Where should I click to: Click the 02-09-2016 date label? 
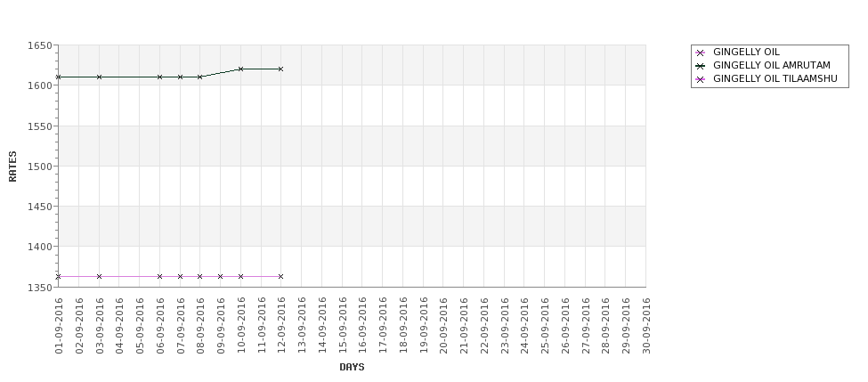click(79, 326)
